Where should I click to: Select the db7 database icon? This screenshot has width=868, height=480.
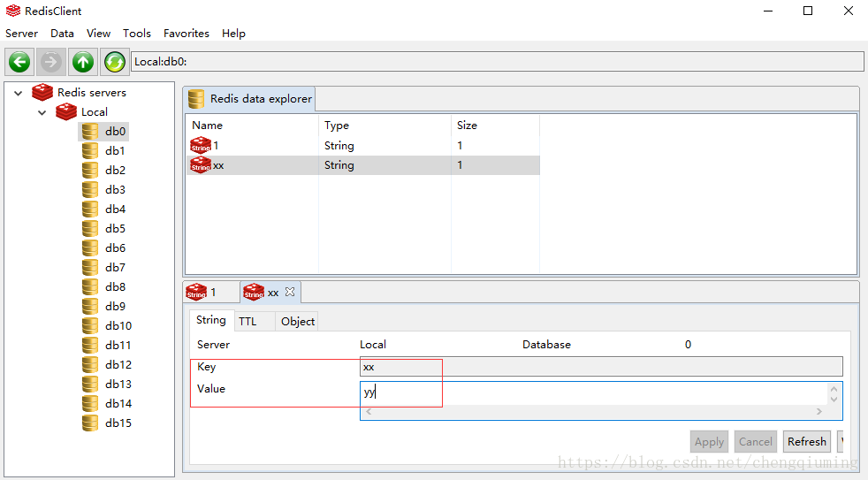tap(89, 268)
